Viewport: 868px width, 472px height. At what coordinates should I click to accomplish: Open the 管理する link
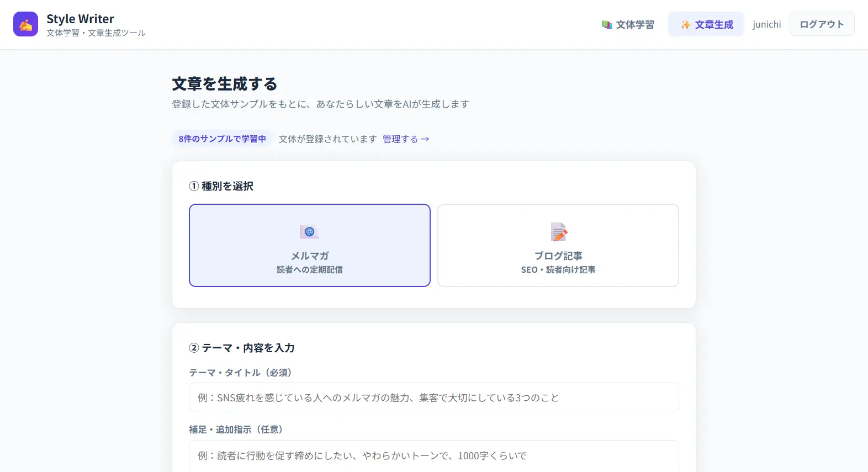click(x=400, y=139)
